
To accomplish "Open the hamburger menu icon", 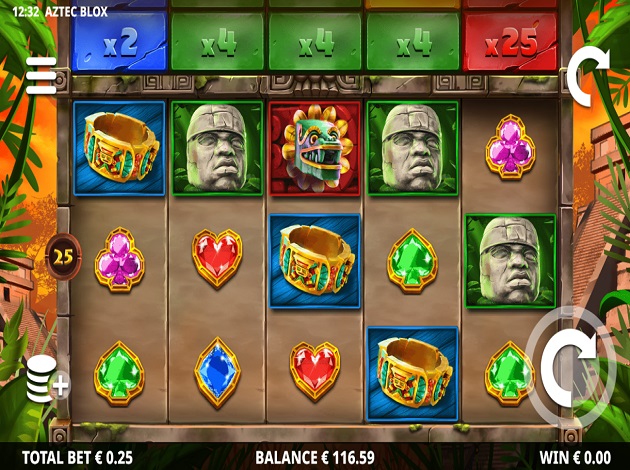I will [x=41, y=76].
